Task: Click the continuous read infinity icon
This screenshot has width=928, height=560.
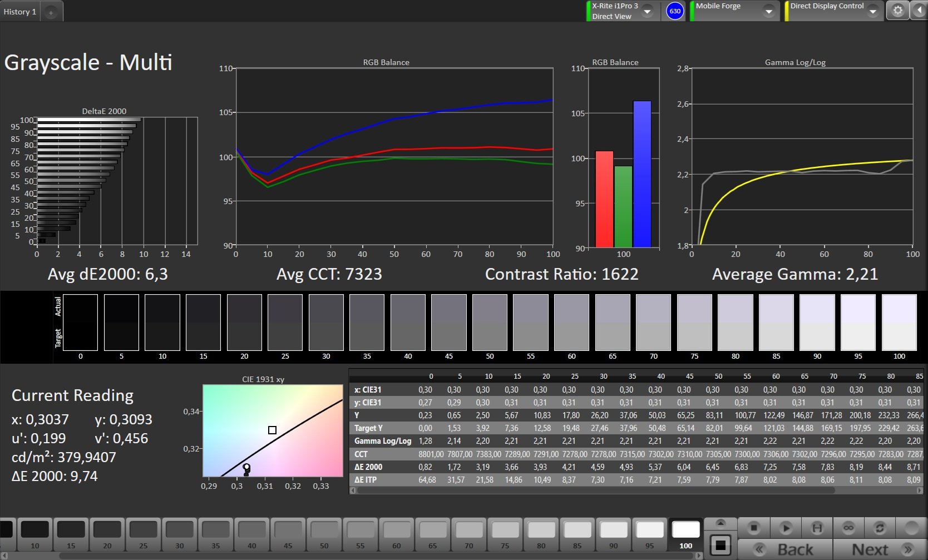Action: pos(848,527)
